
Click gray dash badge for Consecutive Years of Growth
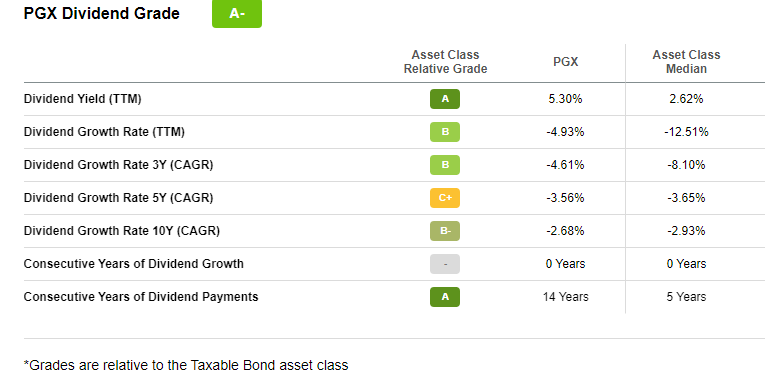coord(444,264)
